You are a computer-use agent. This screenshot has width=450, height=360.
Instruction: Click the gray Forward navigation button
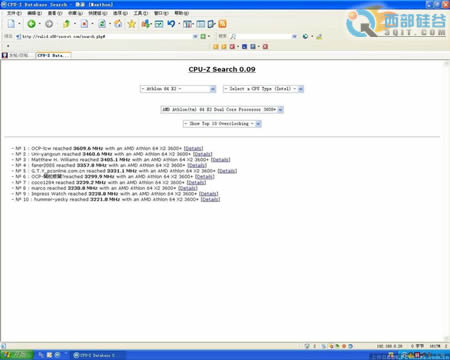(49, 24)
